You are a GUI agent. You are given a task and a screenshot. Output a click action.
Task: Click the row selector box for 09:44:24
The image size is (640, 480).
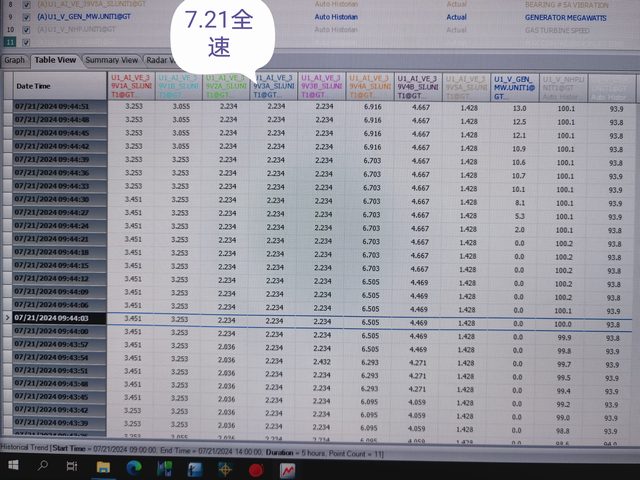click(x=8, y=225)
